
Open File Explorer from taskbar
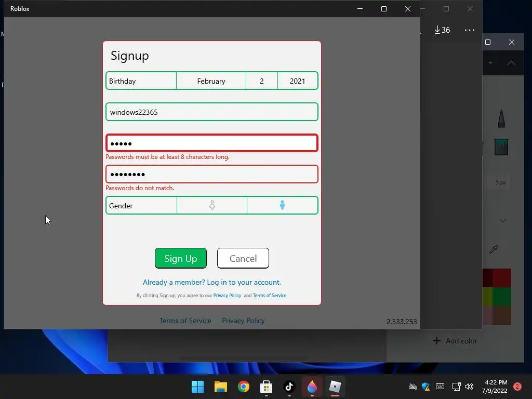coord(220,387)
